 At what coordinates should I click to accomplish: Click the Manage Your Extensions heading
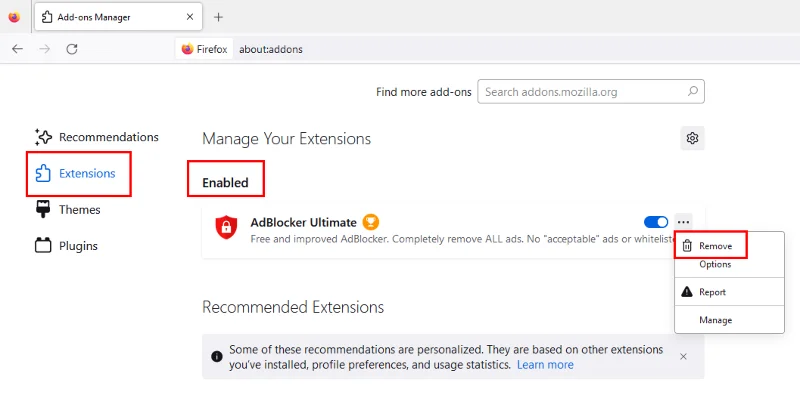[x=286, y=139]
